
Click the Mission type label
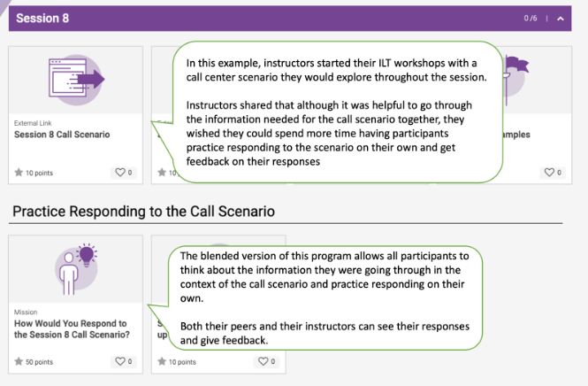pyautogui.click(x=24, y=312)
